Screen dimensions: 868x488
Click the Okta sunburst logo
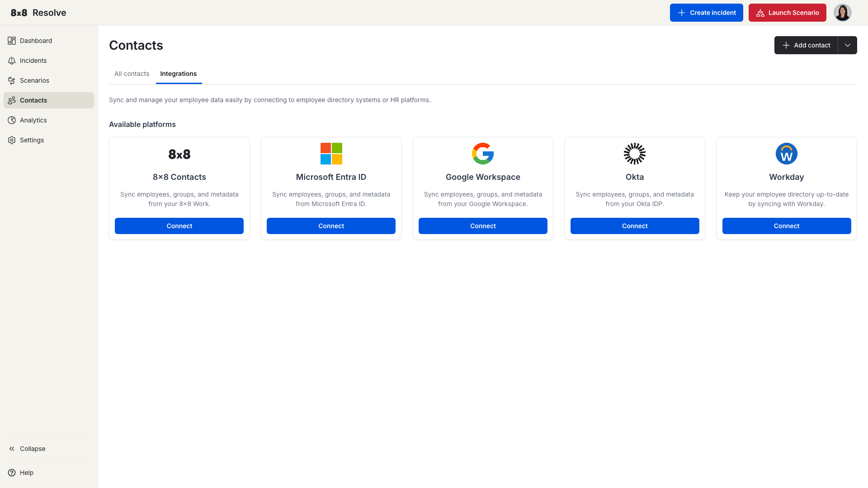pyautogui.click(x=635, y=154)
